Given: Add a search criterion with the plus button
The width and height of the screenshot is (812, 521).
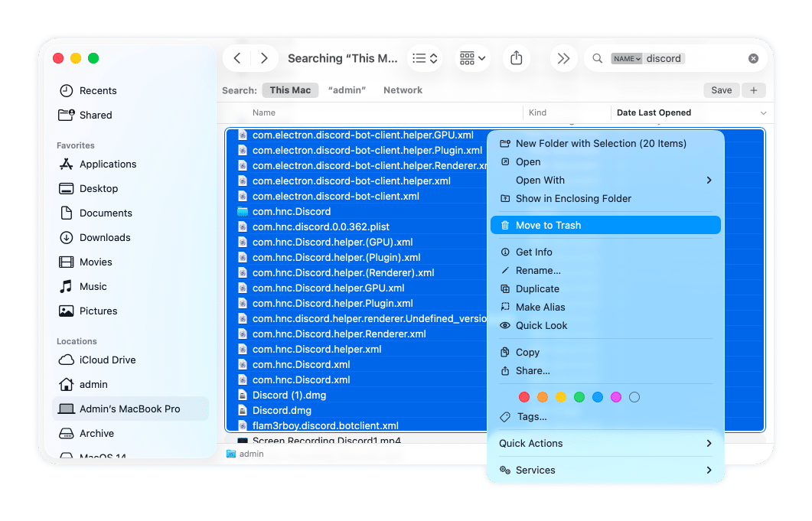Looking at the screenshot, I should click(754, 90).
